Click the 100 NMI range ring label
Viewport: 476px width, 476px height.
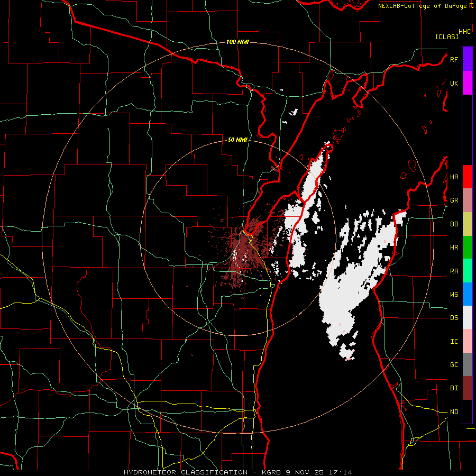[237, 42]
